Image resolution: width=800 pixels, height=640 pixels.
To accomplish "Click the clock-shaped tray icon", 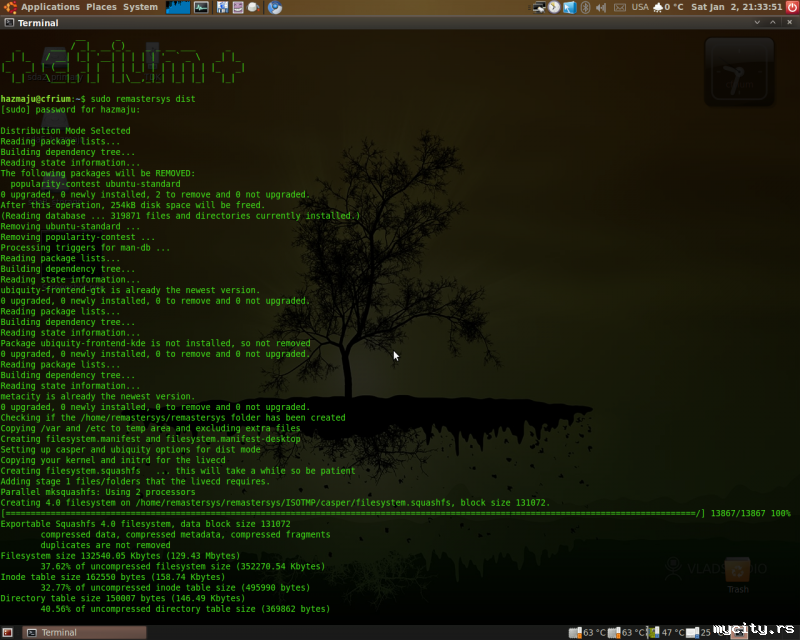I will tap(554, 7).
